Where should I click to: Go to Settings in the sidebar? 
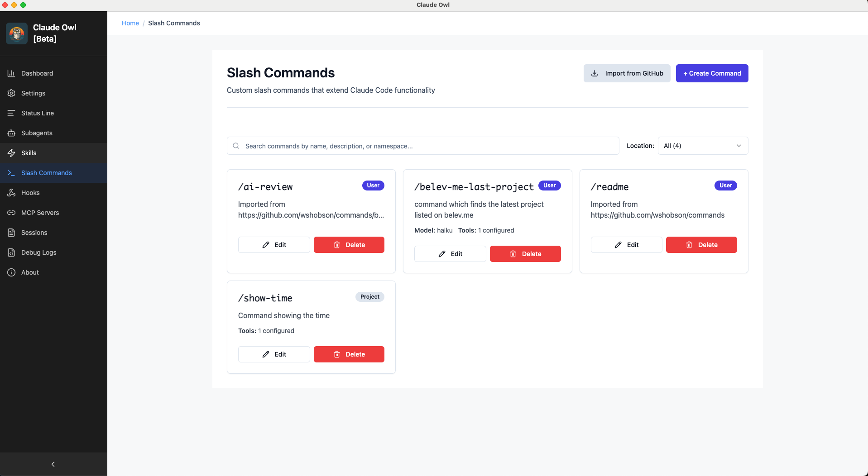(53, 93)
